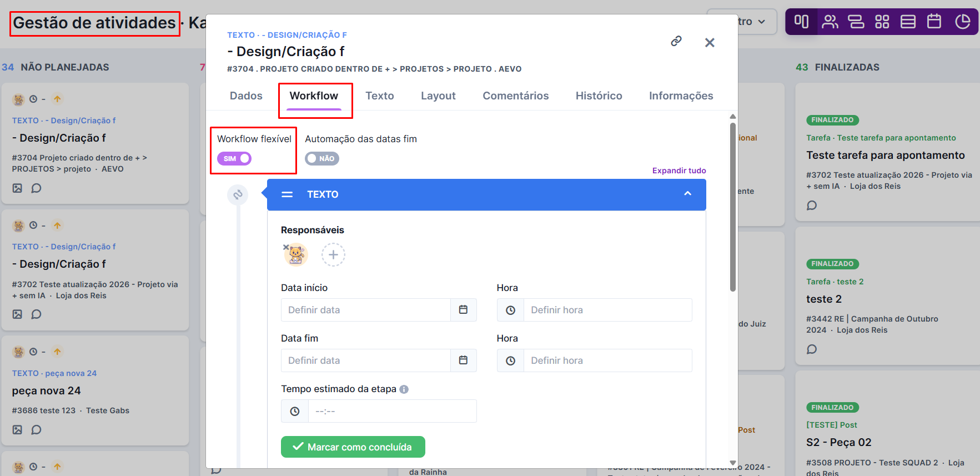The height and width of the screenshot is (476, 980).
Task: Remove the assigned responsible avatar
Action: [x=286, y=247]
